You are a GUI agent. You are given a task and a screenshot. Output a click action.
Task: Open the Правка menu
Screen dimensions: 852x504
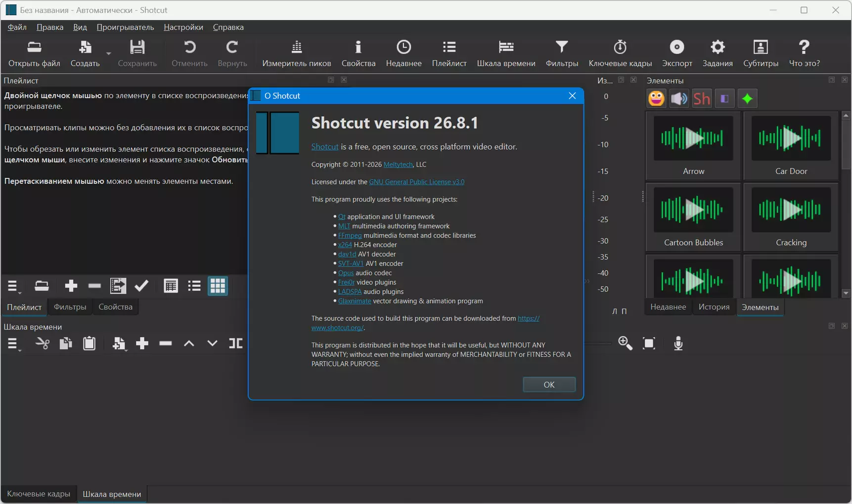click(x=50, y=27)
